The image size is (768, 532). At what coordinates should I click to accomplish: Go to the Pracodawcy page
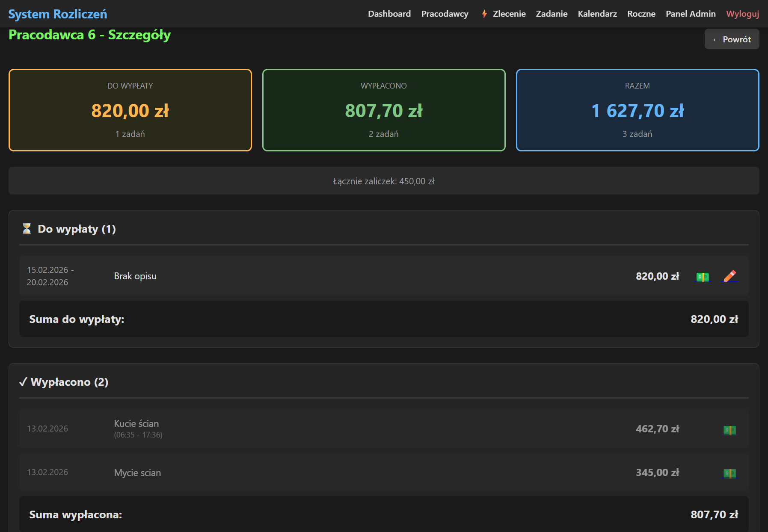click(x=445, y=14)
